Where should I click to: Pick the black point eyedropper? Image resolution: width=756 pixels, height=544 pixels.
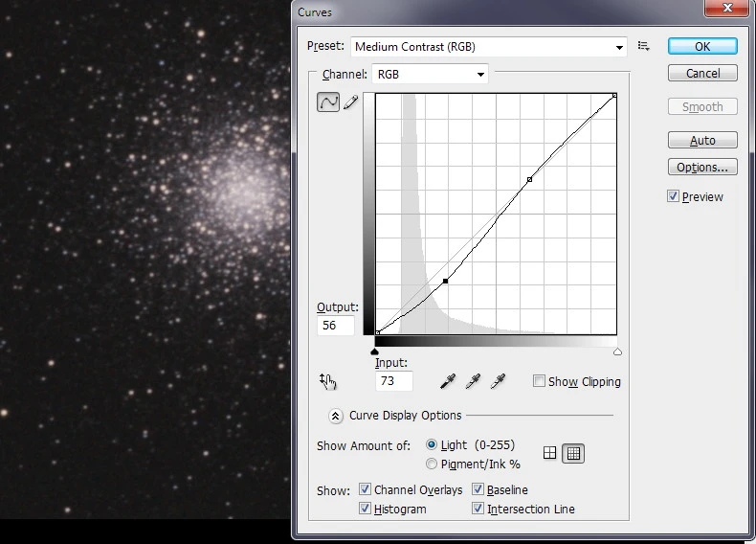point(447,381)
